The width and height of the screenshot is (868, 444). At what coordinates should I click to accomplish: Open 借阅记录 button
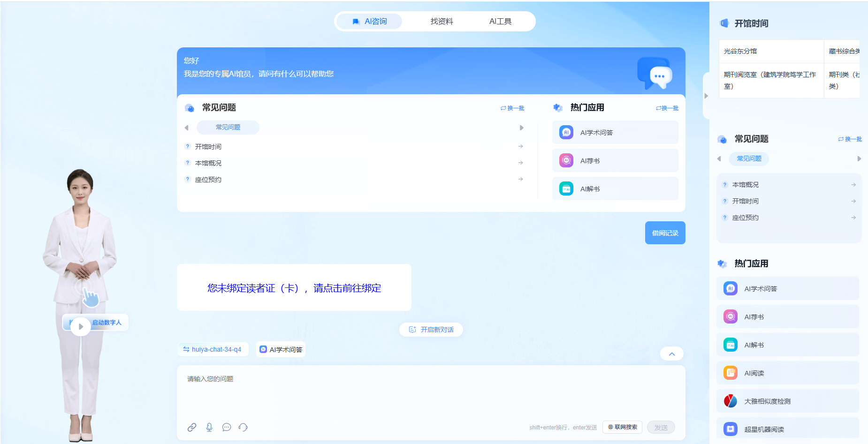click(x=665, y=233)
